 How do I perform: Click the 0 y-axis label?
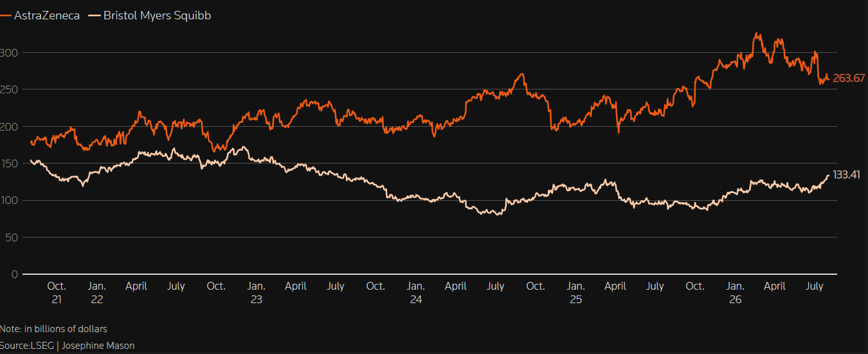coord(14,274)
